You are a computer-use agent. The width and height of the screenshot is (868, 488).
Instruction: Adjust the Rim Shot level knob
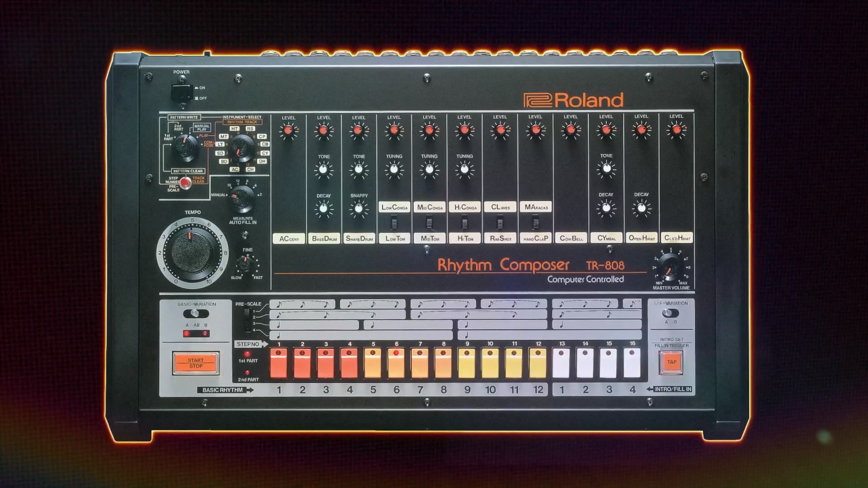coord(500,131)
